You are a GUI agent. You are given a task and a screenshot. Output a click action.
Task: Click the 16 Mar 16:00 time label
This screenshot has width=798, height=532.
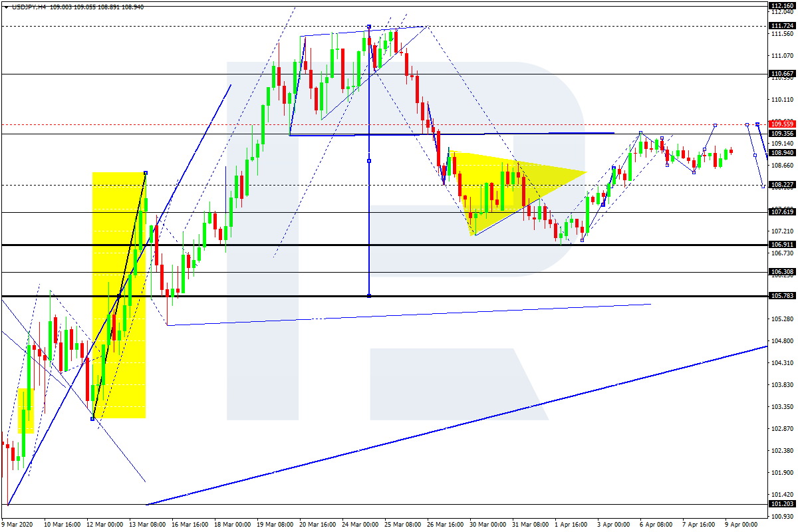(x=190, y=525)
